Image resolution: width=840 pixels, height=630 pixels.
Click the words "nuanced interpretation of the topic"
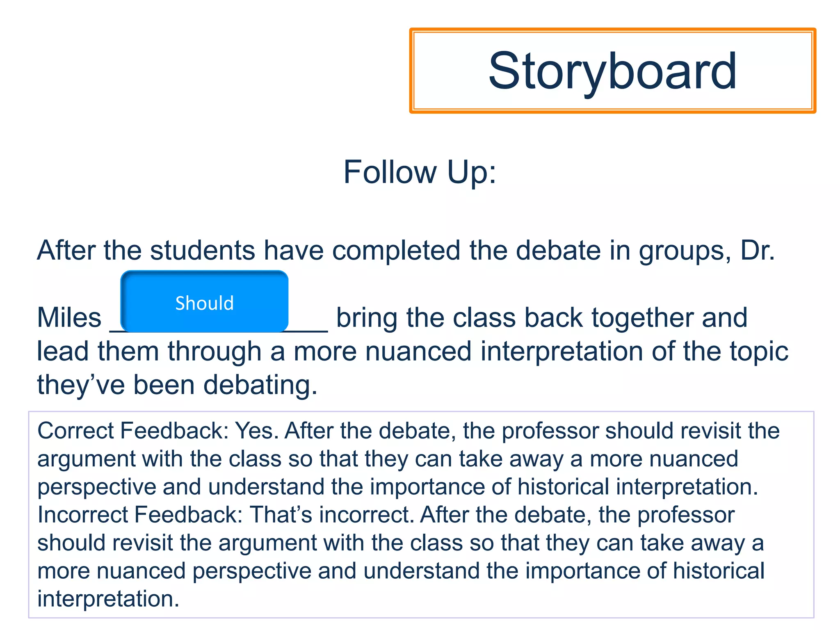(576, 352)
